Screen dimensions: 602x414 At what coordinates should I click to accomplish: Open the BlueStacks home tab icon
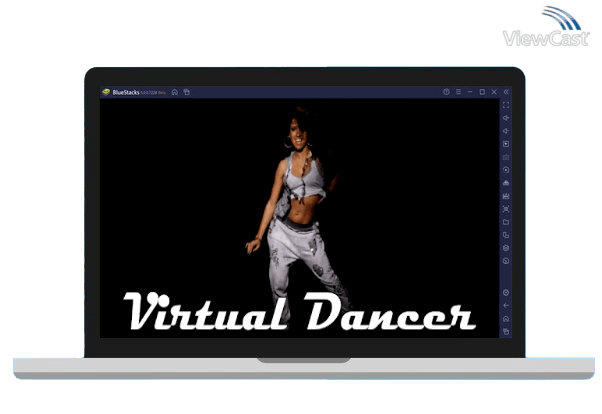(175, 92)
